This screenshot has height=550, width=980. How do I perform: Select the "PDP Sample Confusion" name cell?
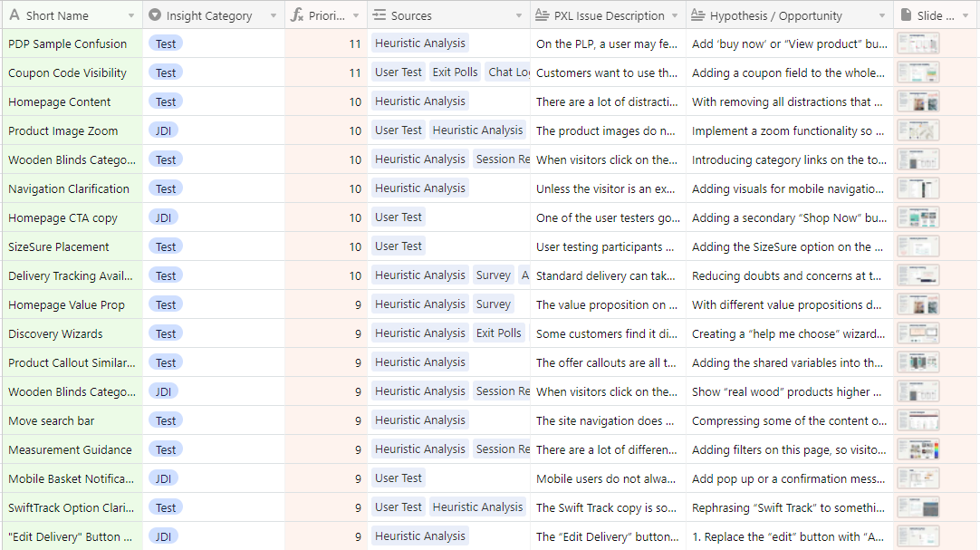coord(72,43)
